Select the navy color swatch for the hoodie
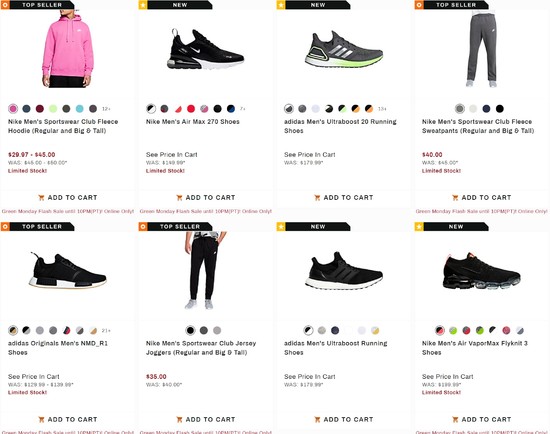The height and width of the screenshot is (434, 550). pyautogui.click(x=26, y=109)
